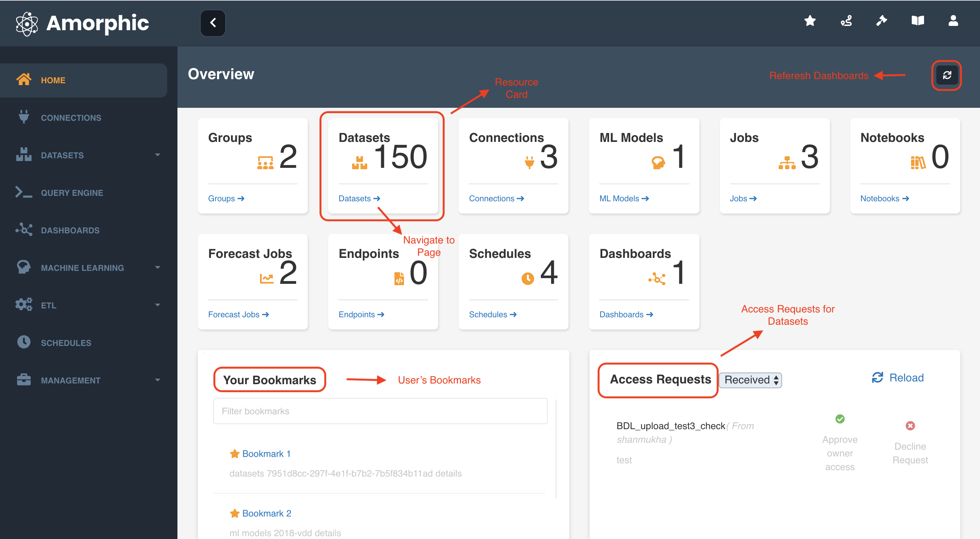Open the Bookmark 1 link

[x=266, y=454]
